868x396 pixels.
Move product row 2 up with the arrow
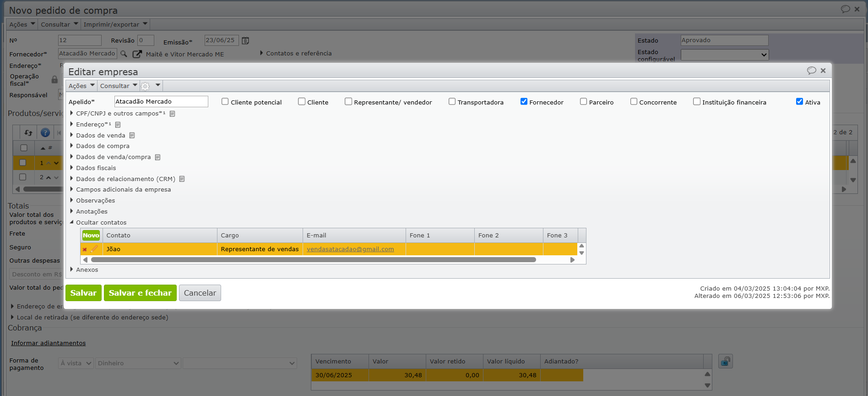pyautogui.click(x=49, y=178)
